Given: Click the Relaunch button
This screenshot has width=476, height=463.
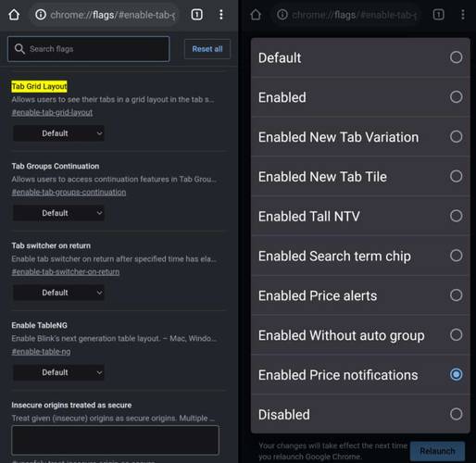Looking at the screenshot, I should point(437,451).
